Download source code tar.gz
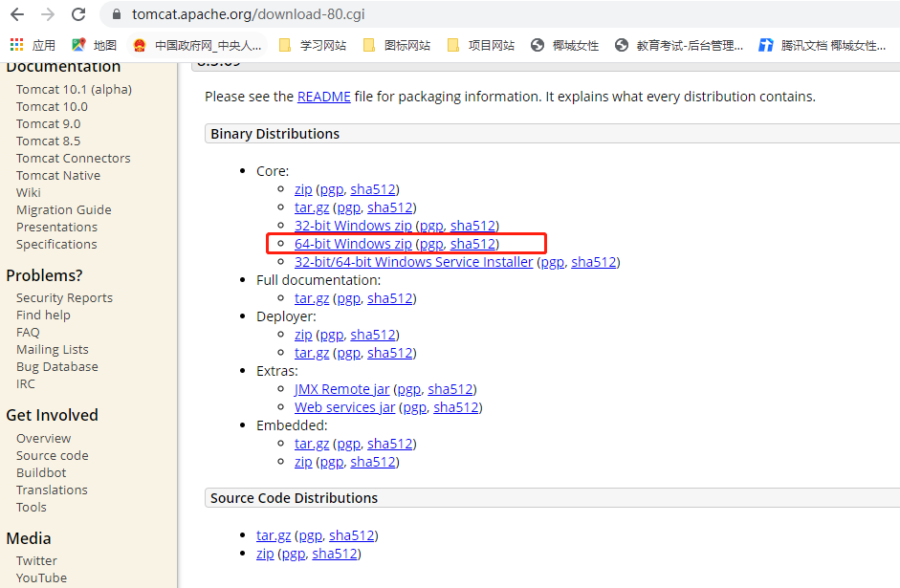900x588 pixels. click(x=274, y=535)
